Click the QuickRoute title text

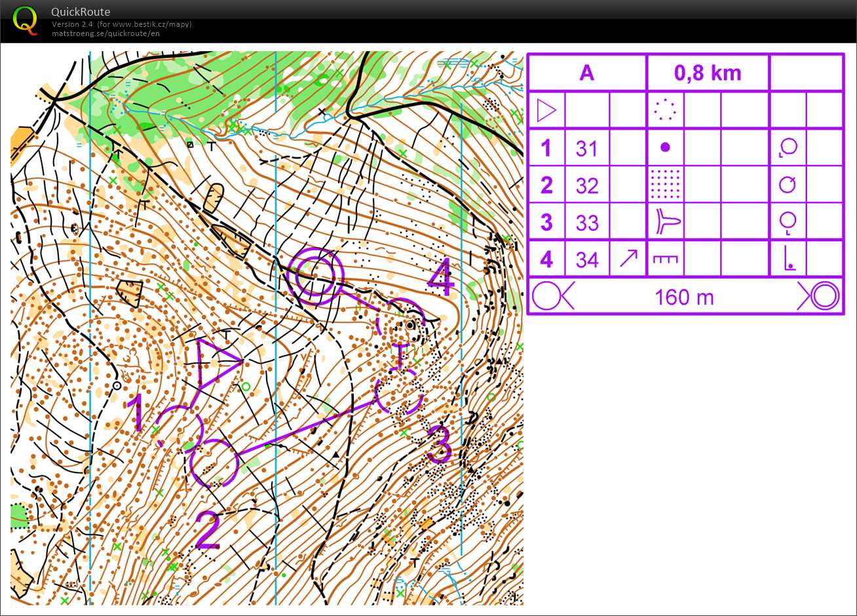tap(81, 12)
